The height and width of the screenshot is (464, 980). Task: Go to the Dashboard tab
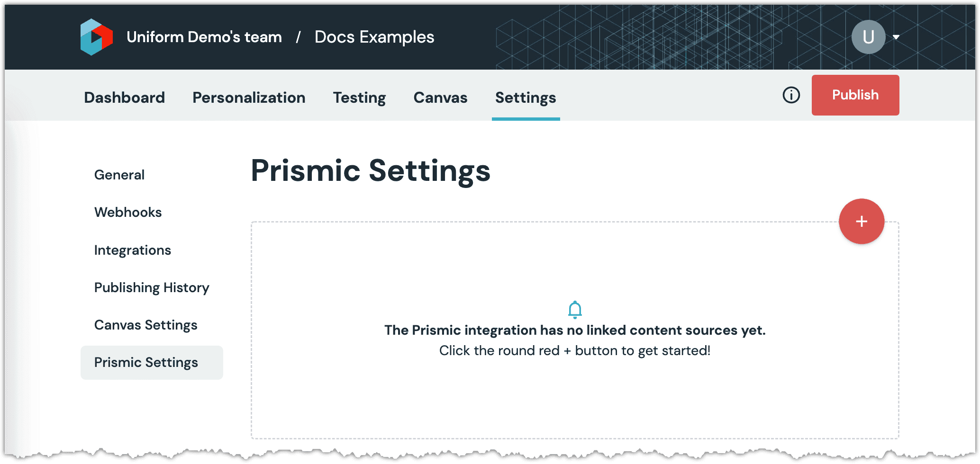pos(124,98)
